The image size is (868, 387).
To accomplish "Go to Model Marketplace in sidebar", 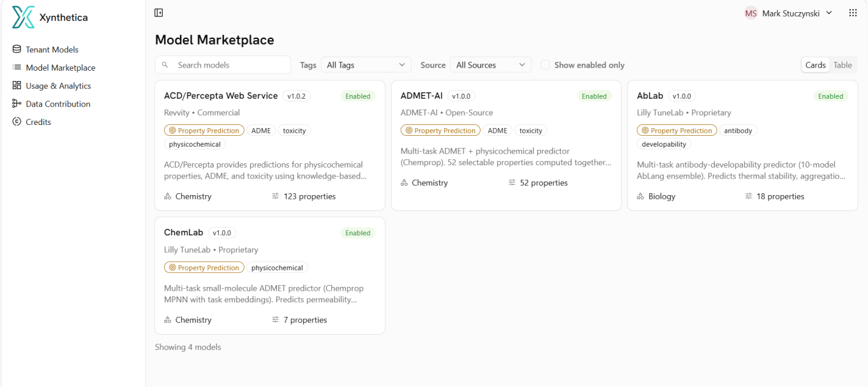I will coord(61,68).
